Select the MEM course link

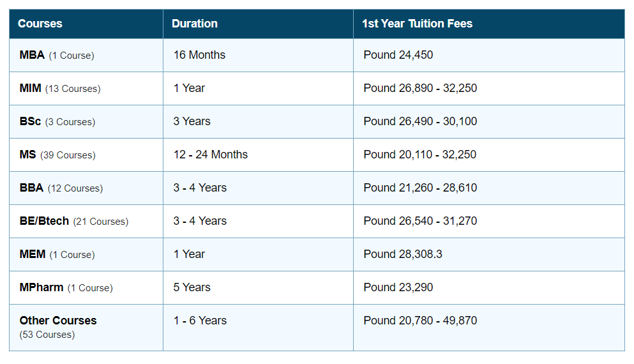(x=33, y=254)
